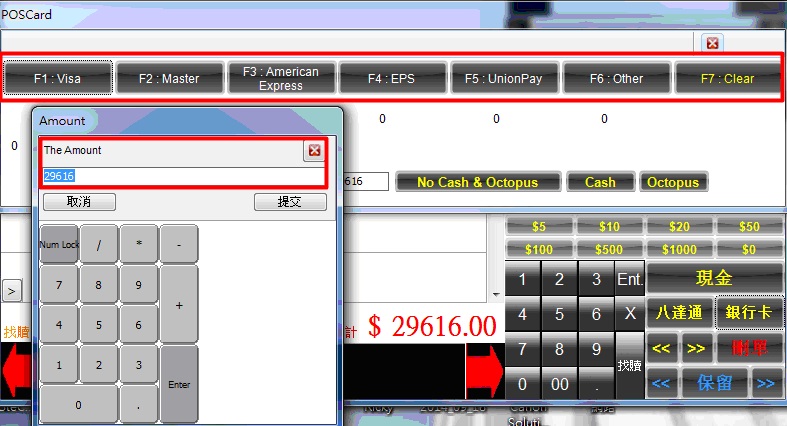Tap the 找贖 change key on the black keypad

[630, 365]
